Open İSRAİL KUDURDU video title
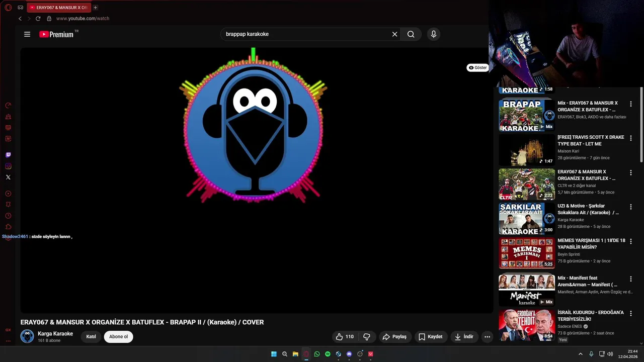Viewport: 644px width, 362px height. click(591, 316)
